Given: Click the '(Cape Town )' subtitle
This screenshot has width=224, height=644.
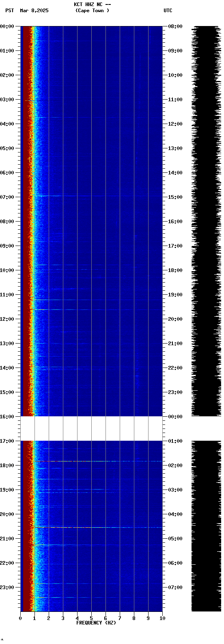Looking at the screenshot, I should pos(92,11).
